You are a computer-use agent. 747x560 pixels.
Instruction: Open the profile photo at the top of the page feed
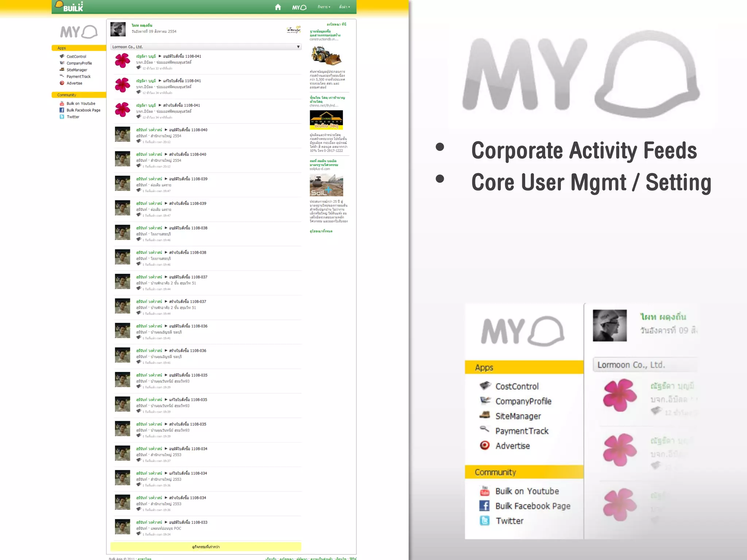tap(118, 29)
